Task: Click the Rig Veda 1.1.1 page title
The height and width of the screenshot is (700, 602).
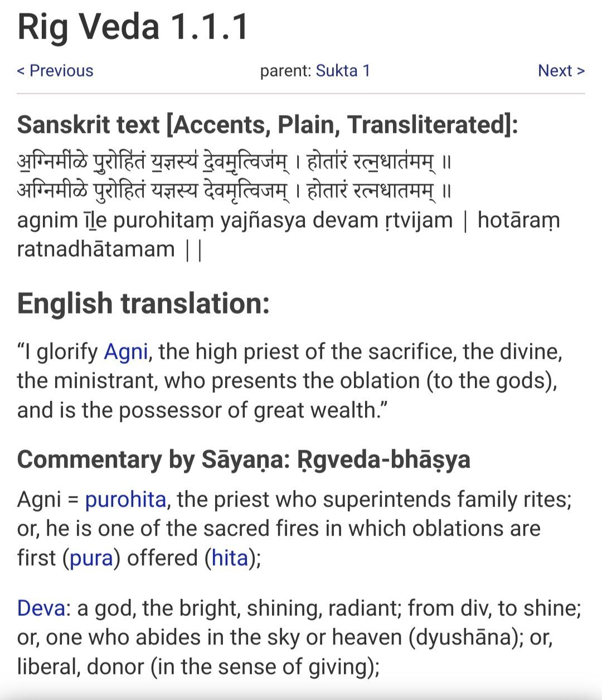Action: tap(133, 27)
